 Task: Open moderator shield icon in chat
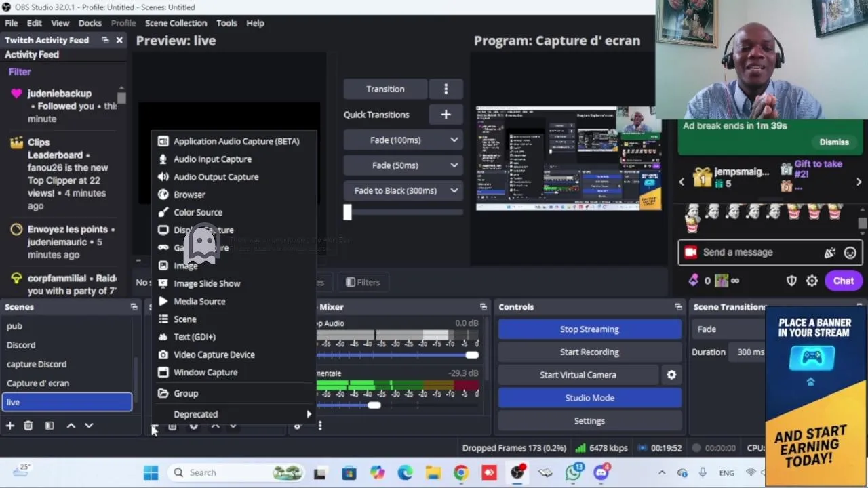tap(791, 281)
